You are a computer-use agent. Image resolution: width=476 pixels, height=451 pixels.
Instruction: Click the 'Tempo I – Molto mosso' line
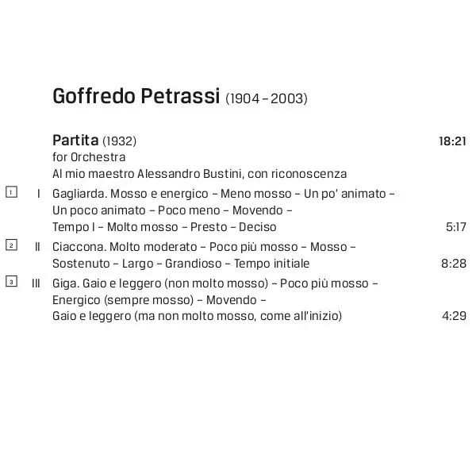click(x=164, y=227)
